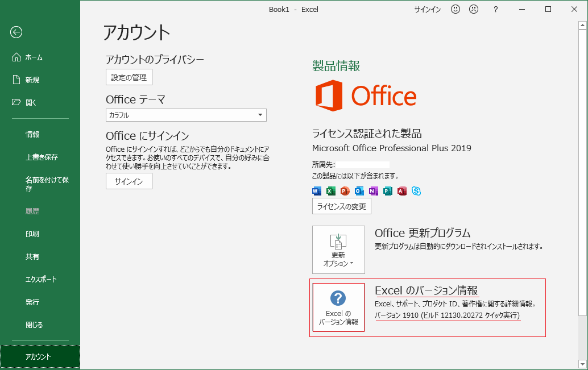Maximize the Excel window
The width and height of the screenshot is (588, 370).
548,9
